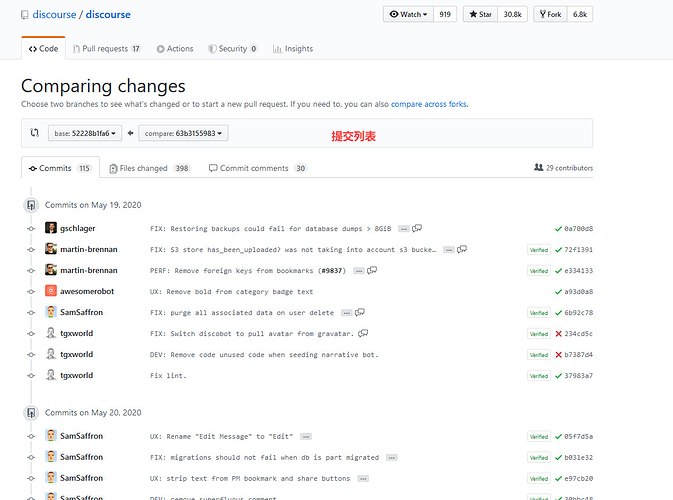This screenshot has width=673, height=500.
Task: Switch to the Insights tab
Action: click(293, 48)
